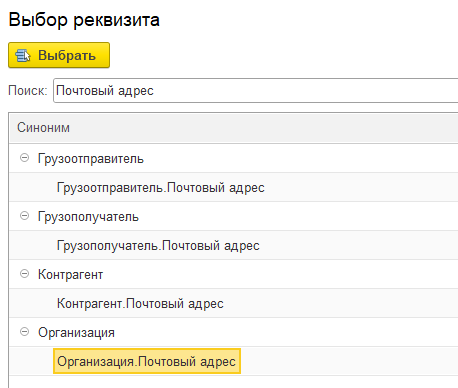Select Контрагент.Почтовый адрес row
The width and height of the screenshot is (458, 388).
233,303
